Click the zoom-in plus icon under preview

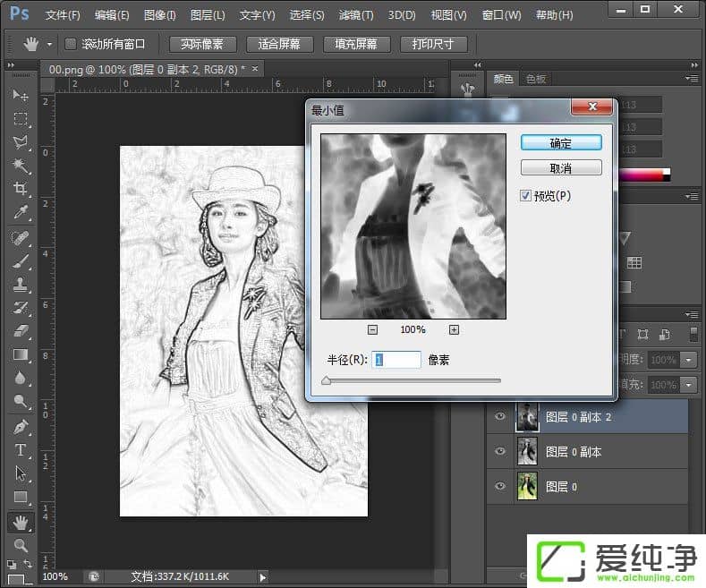coord(454,329)
